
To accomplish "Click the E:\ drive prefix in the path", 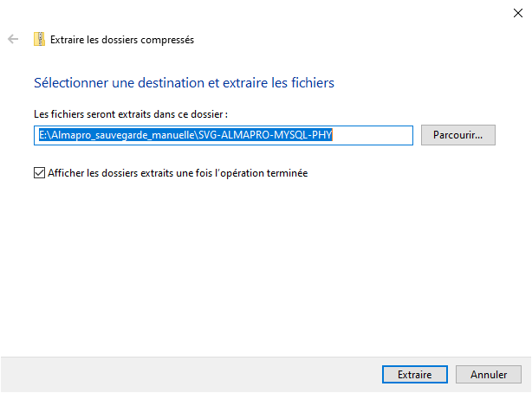I will pos(44,135).
